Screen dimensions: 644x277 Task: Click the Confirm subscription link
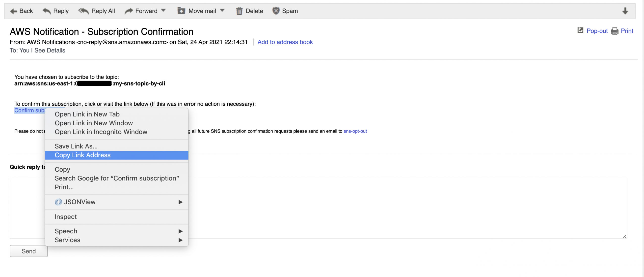tap(29, 110)
